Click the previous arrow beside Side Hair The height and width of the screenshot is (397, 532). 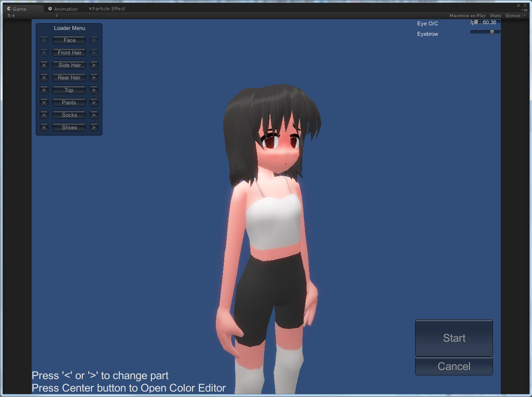click(44, 65)
